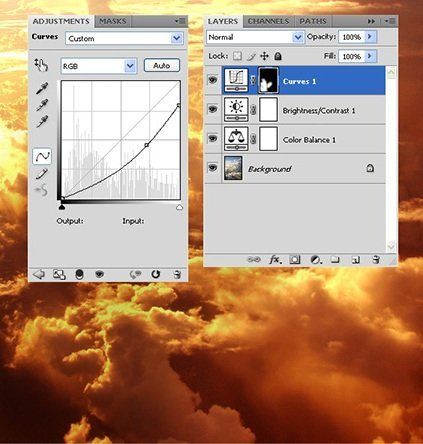Select the draw curve pencil tool
The image size is (423, 444).
click(x=42, y=174)
